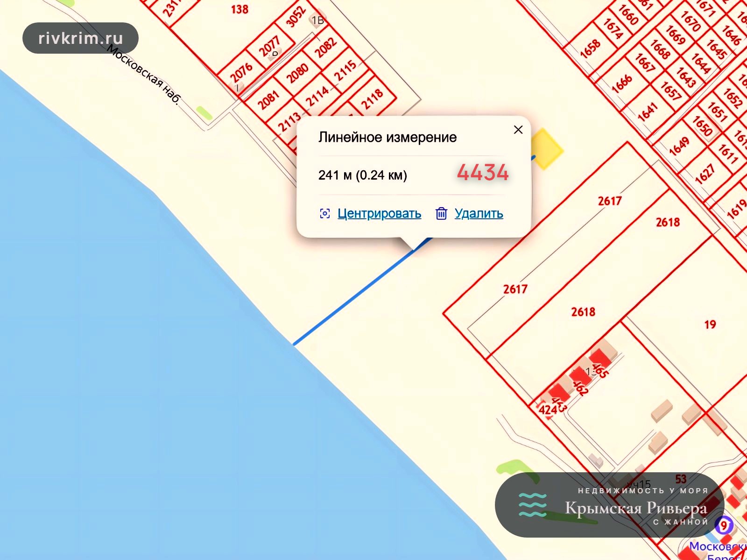Select parcel number 1644
This screenshot has height=560, width=747.
coord(701,63)
